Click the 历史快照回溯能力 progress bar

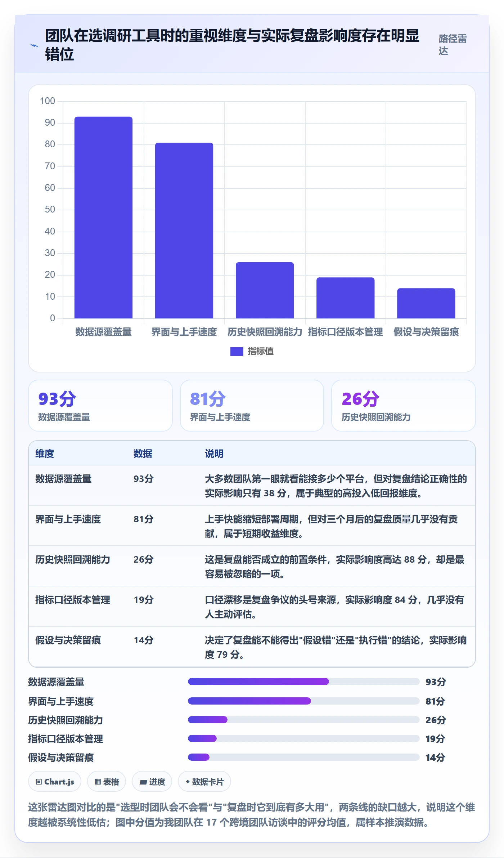[x=303, y=720]
